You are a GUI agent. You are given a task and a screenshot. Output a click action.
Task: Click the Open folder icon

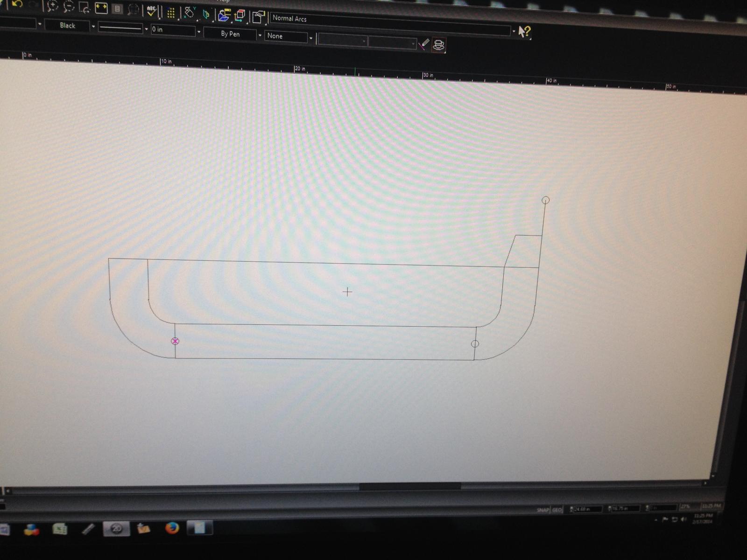pyautogui.click(x=224, y=15)
